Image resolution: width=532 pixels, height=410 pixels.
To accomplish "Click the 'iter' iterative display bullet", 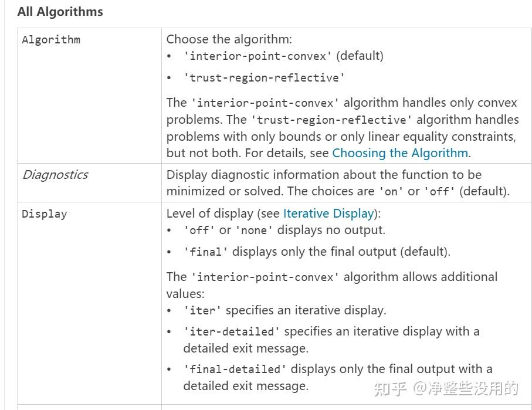I will tap(284, 310).
